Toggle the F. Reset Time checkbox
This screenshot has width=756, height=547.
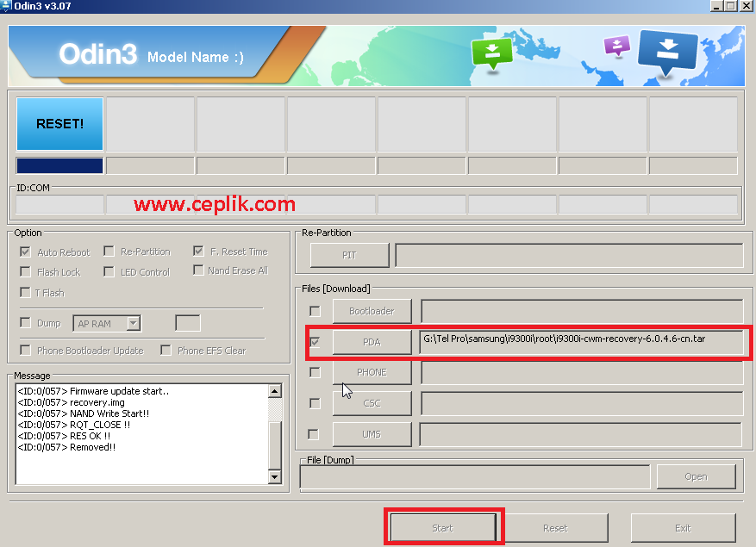click(198, 251)
